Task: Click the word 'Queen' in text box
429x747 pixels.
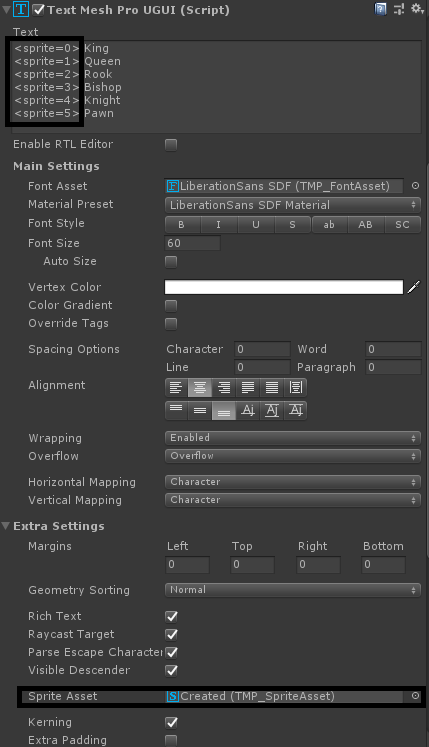Action: (102, 61)
